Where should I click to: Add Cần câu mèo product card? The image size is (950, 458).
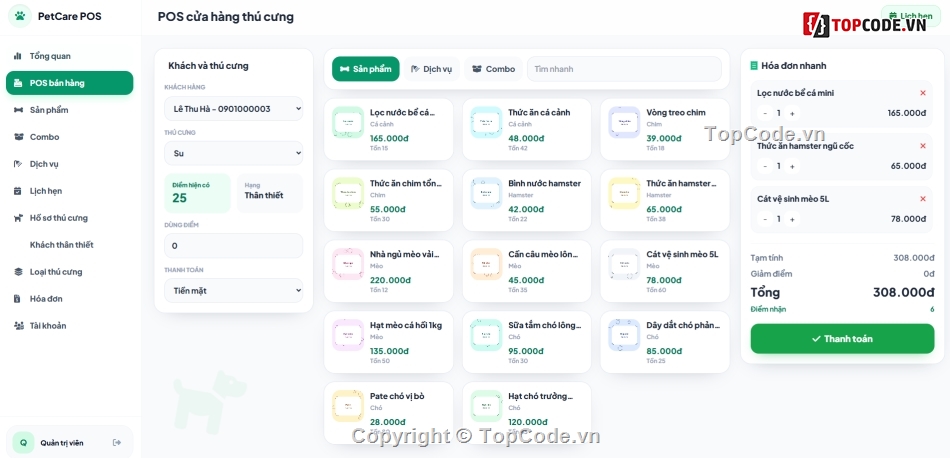coord(526,271)
